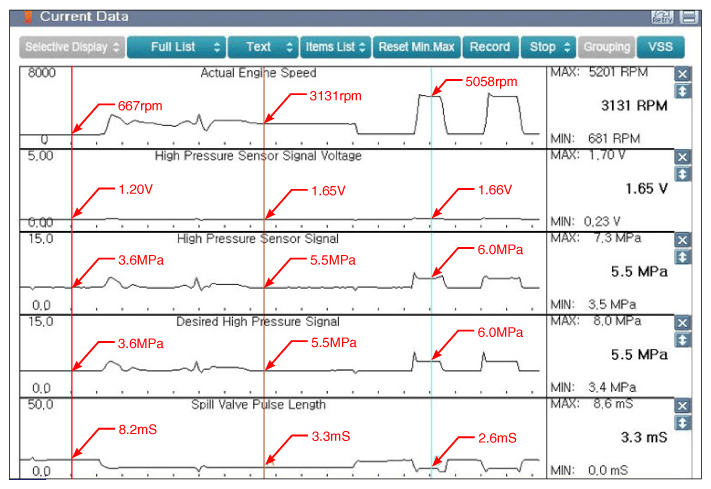
Task: Click the Grouping button
Action: 607,47
